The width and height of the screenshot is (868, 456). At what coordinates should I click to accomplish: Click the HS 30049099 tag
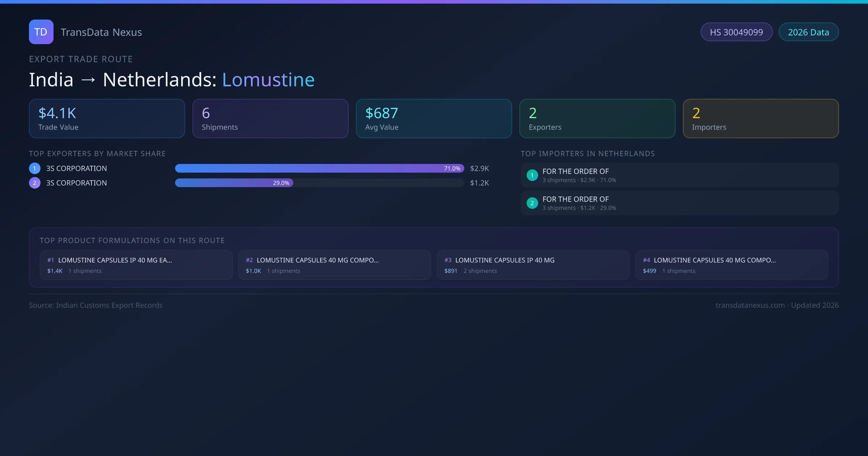(x=736, y=32)
